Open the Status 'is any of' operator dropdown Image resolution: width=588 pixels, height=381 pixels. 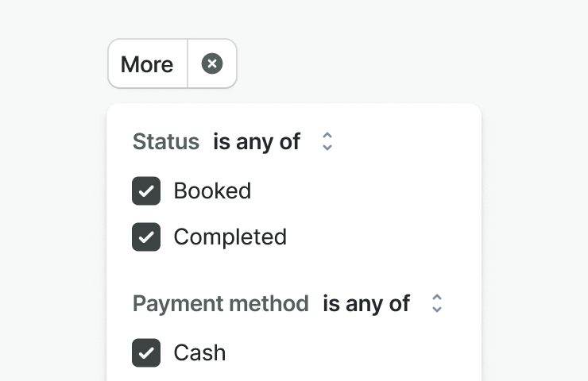(x=273, y=142)
